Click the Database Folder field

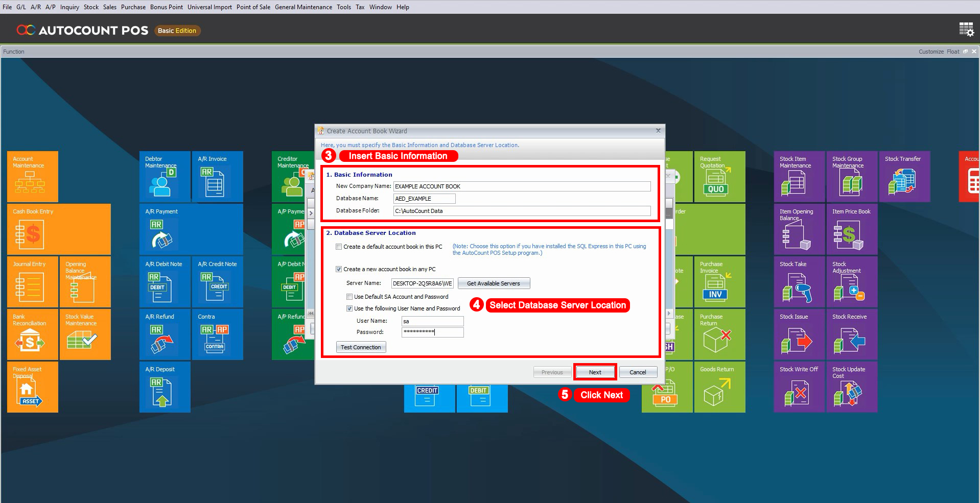tap(522, 211)
